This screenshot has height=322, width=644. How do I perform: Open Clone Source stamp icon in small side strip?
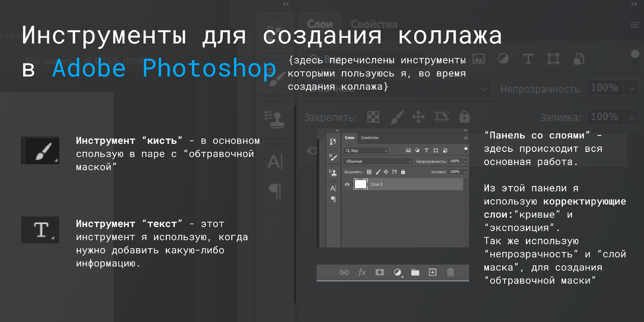[333, 173]
